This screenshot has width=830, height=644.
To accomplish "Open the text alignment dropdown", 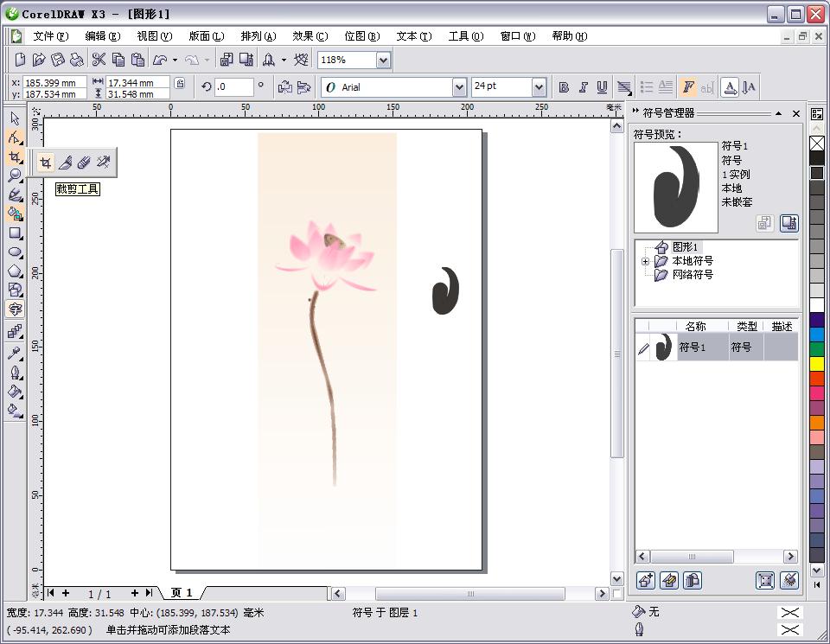I will pyautogui.click(x=624, y=87).
